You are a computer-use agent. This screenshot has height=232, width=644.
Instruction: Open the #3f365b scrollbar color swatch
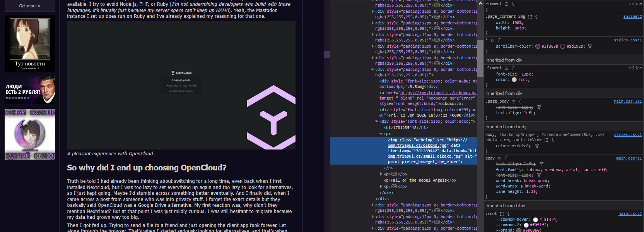point(538,46)
